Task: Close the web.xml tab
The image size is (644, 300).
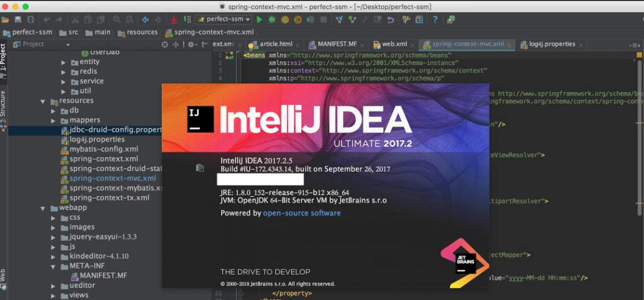Action: pyautogui.click(x=412, y=45)
